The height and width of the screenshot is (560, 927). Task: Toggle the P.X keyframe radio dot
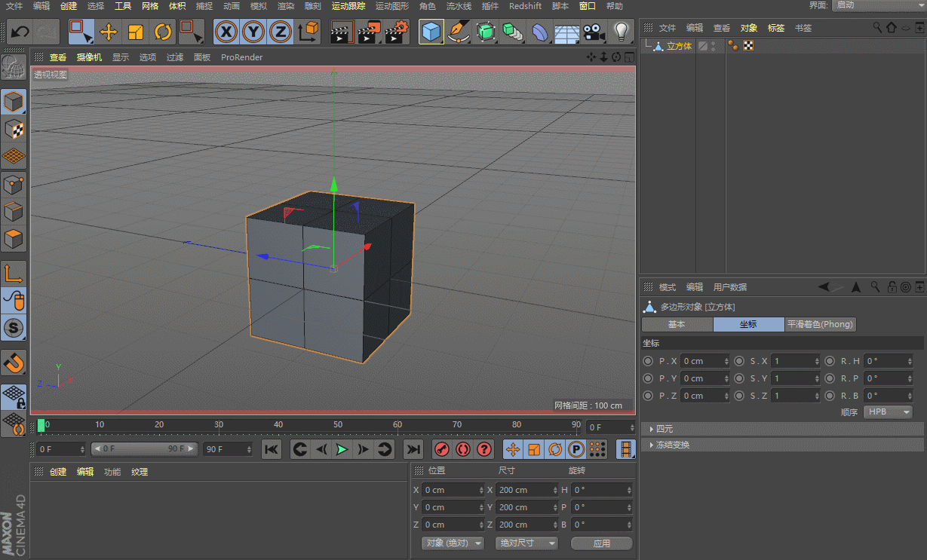(x=648, y=361)
